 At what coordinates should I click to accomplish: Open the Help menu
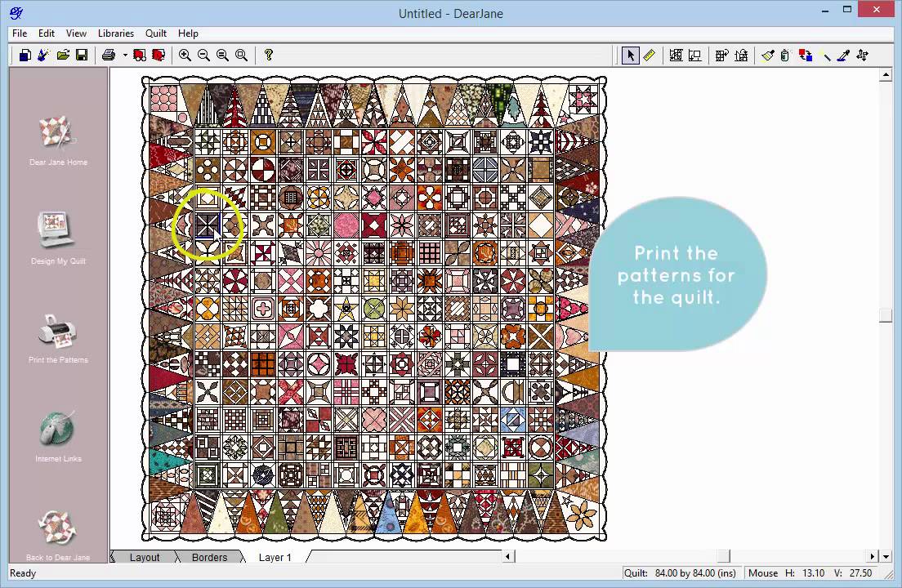pos(188,33)
